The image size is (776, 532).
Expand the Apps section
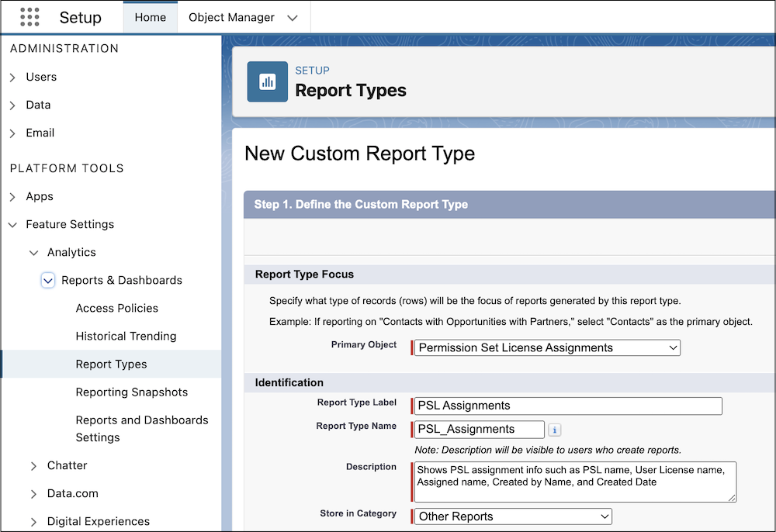point(12,197)
